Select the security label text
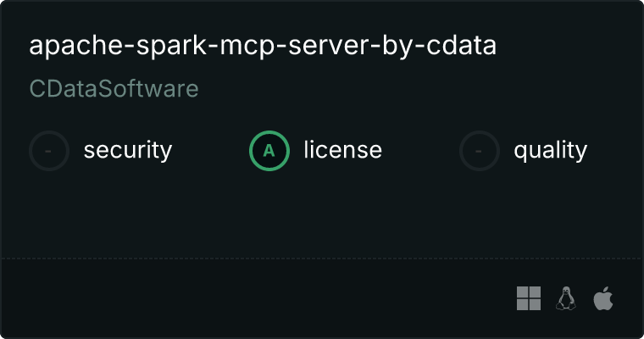The image size is (644, 339). [x=127, y=151]
